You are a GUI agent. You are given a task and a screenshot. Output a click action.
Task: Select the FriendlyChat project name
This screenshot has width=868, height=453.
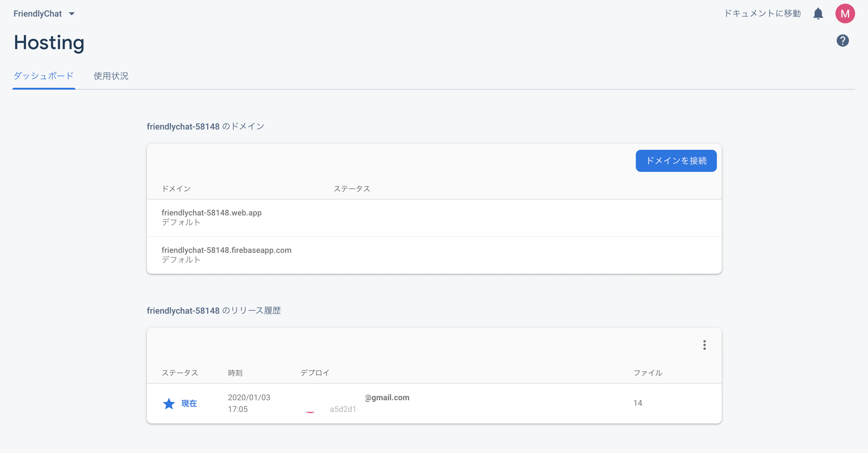[38, 14]
